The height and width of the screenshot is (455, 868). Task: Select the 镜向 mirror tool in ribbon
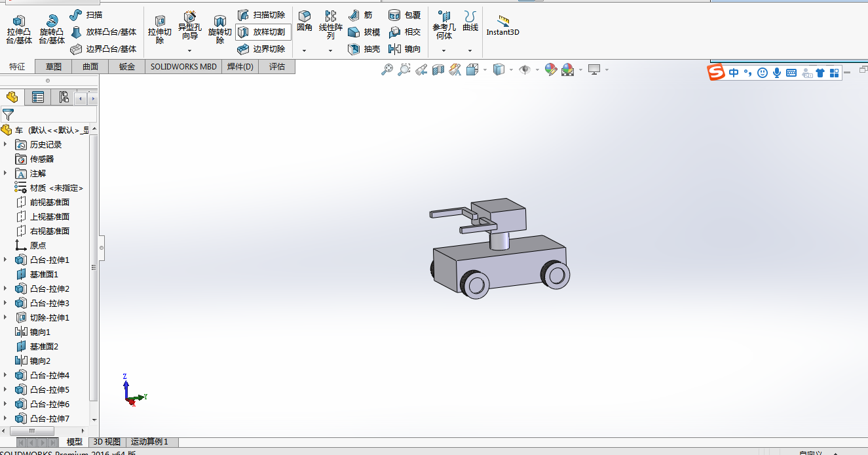pos(404,49)
